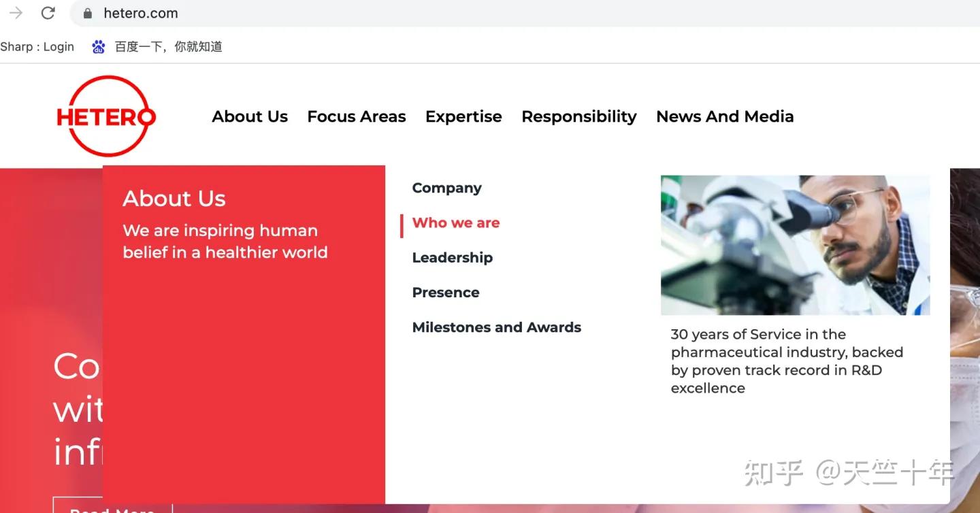Expand the Focus Areas menu
This screenshot has height=513, width=980.
(x=357, y=116)
